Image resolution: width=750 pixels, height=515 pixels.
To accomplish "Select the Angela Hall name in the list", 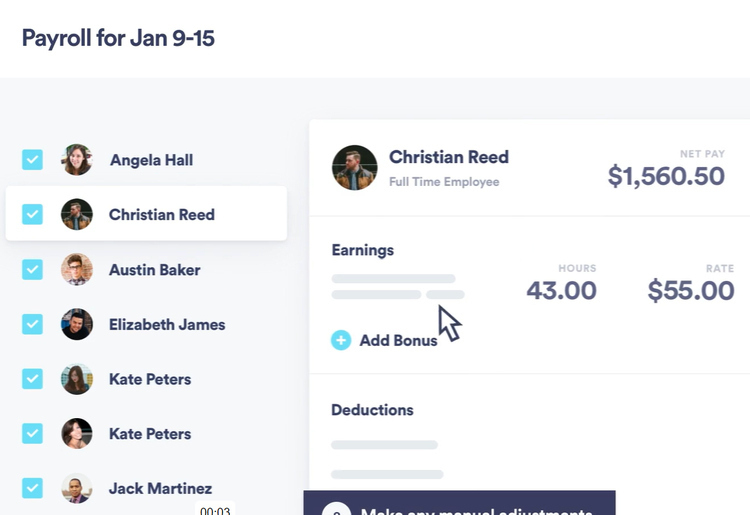I will point(151,160).
